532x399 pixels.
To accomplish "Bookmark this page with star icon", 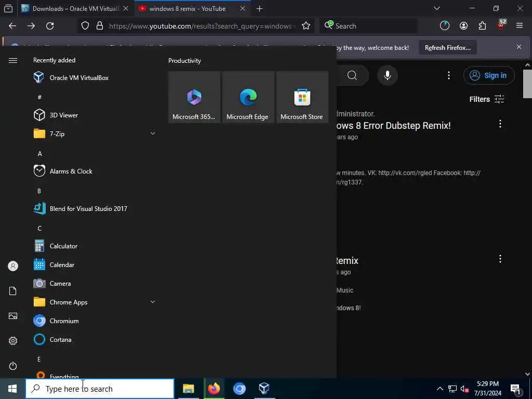I will [x=305, y=26].
